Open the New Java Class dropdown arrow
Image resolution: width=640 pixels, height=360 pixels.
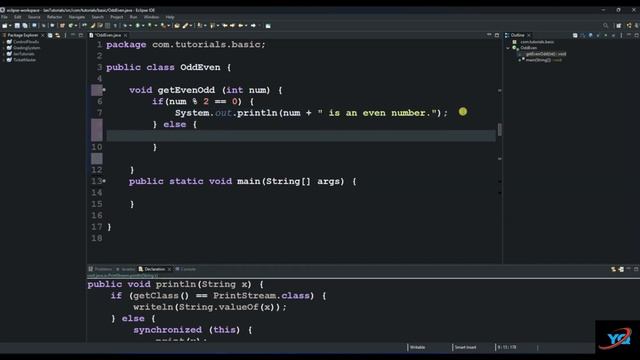(76, 25)
